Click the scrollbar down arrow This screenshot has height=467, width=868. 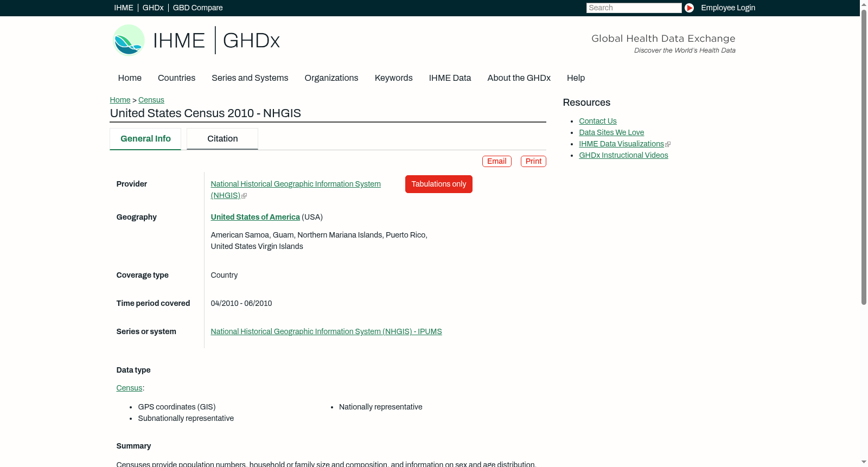(x=864, y=463)
